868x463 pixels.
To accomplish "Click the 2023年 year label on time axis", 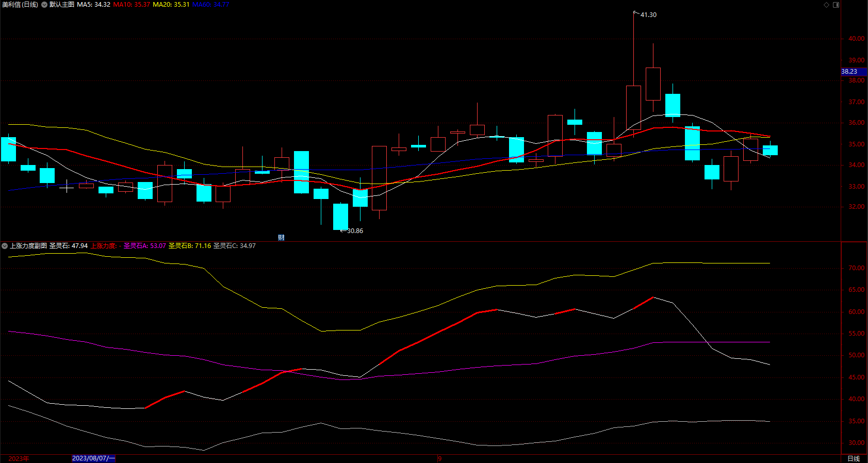I will coord(19,458).
